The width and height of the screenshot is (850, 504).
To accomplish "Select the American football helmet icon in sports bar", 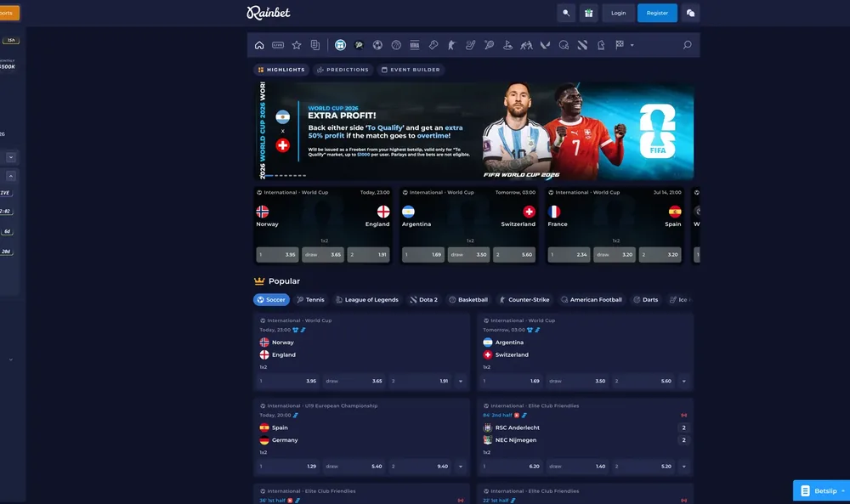I will [564, 45].
